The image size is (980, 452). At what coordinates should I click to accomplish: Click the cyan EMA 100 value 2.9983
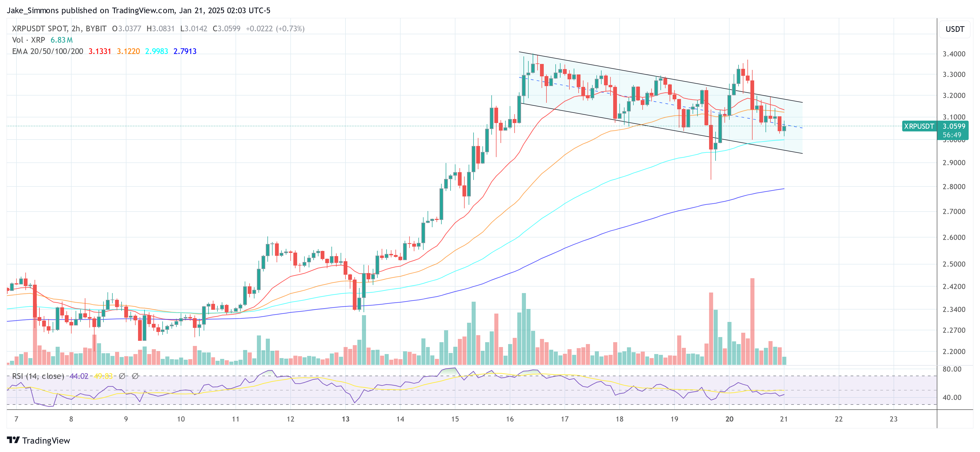click(x=156, y=51)
